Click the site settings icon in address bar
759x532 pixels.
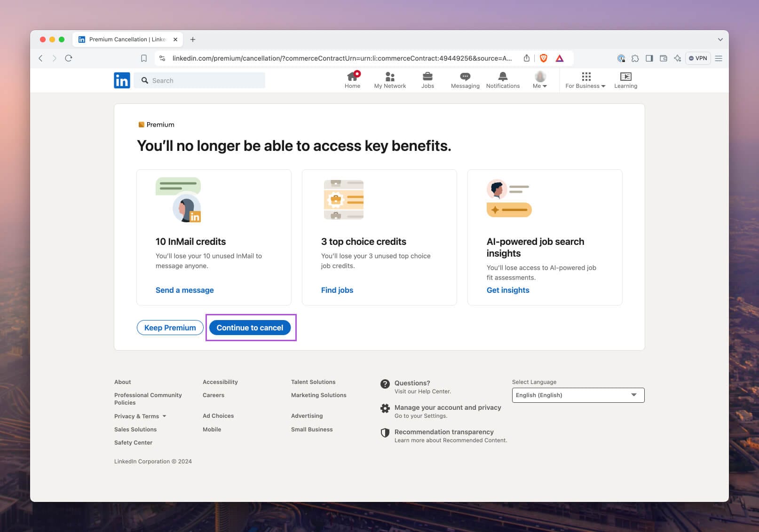click(x=162, y=58)
